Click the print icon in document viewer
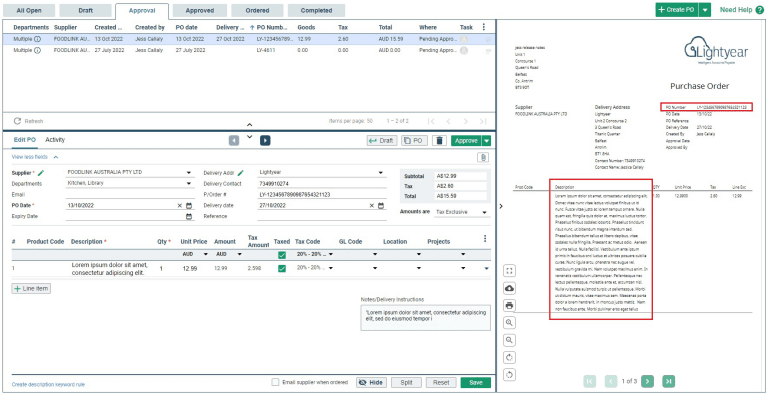This screenshot has width=768, height=396. (x=509, y=305)
